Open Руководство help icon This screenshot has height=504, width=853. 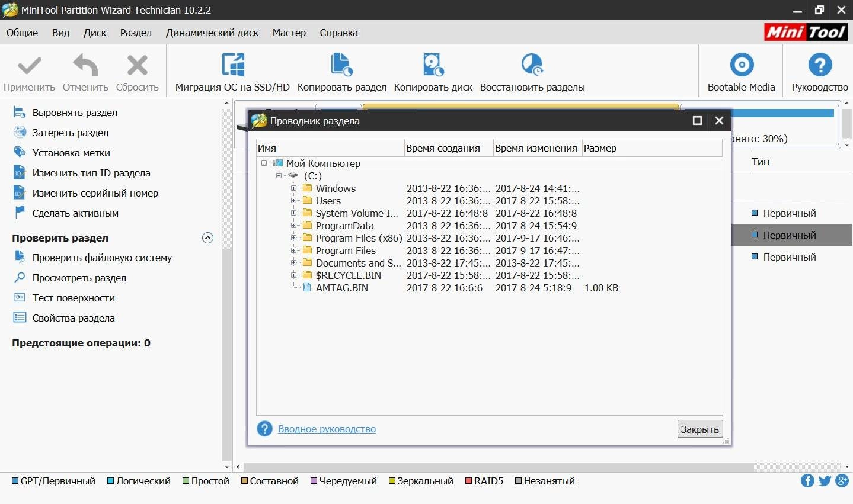point(820,65)
